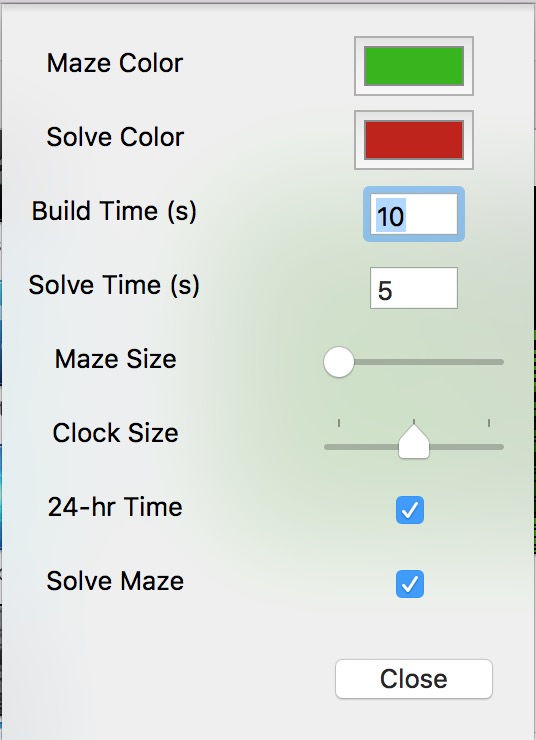Viewport: 536px width, 740px height.
Task: Focus the Solve Time field showing 5
Action: pos(414,288)
